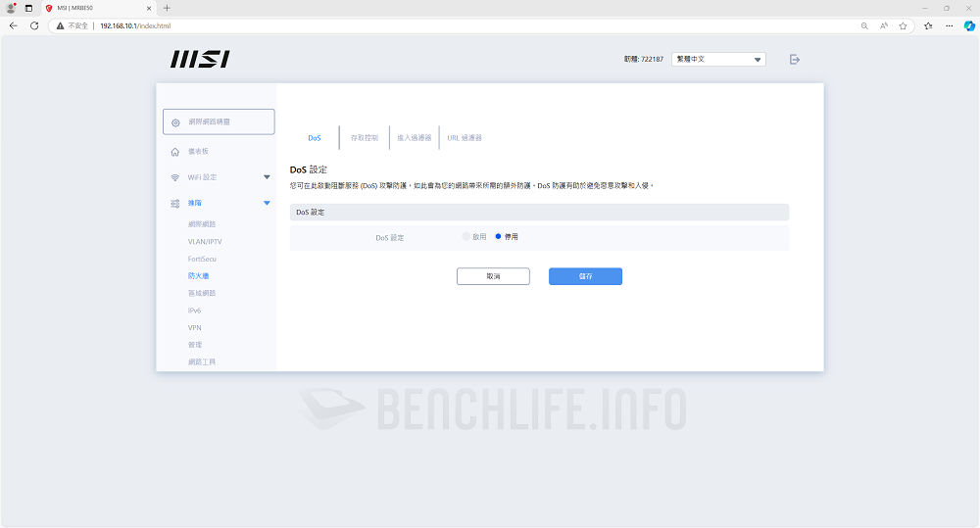Click the advanced settings sliders icon

click(x=175, y=204)
